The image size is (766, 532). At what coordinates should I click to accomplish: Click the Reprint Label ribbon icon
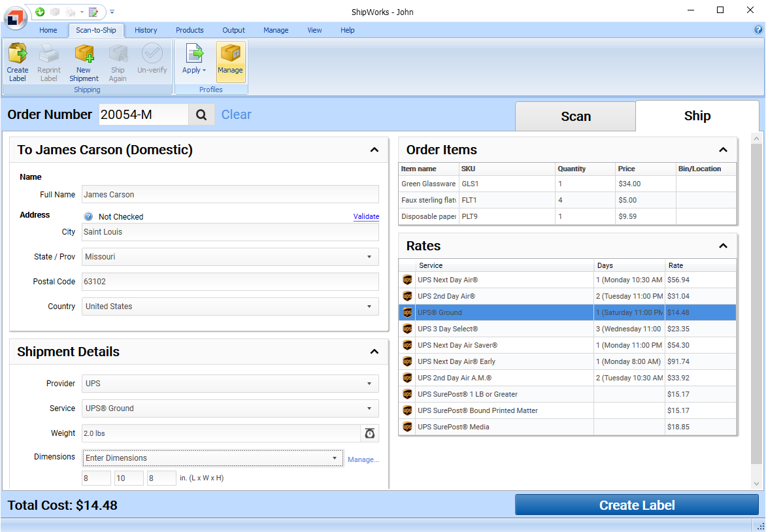click(x=49, y=63)
